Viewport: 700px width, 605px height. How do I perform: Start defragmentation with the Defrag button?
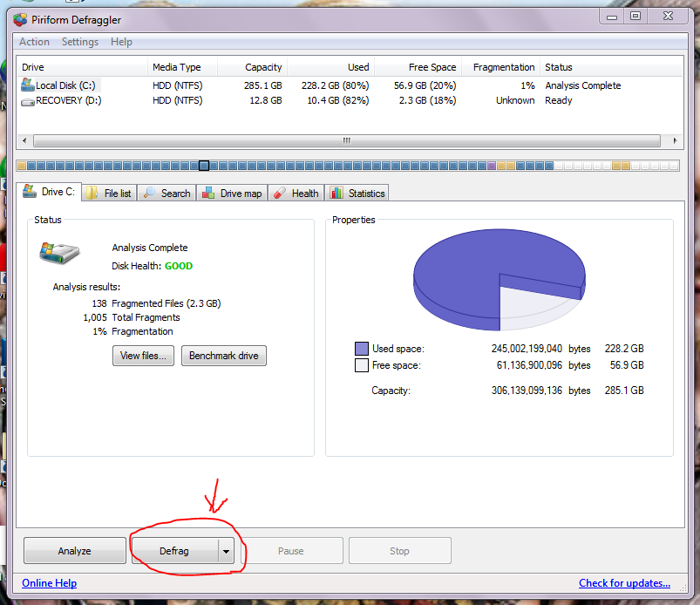click(x=174, y=551)
